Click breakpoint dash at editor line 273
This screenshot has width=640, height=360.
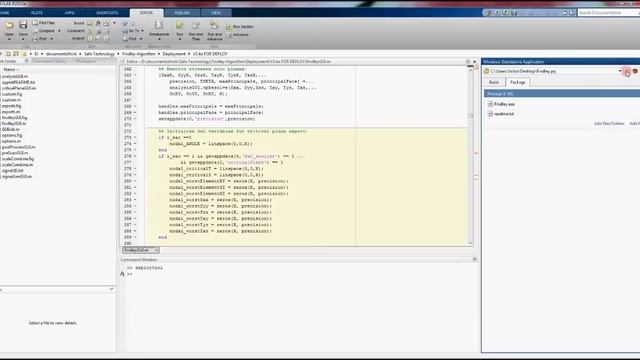135,138
